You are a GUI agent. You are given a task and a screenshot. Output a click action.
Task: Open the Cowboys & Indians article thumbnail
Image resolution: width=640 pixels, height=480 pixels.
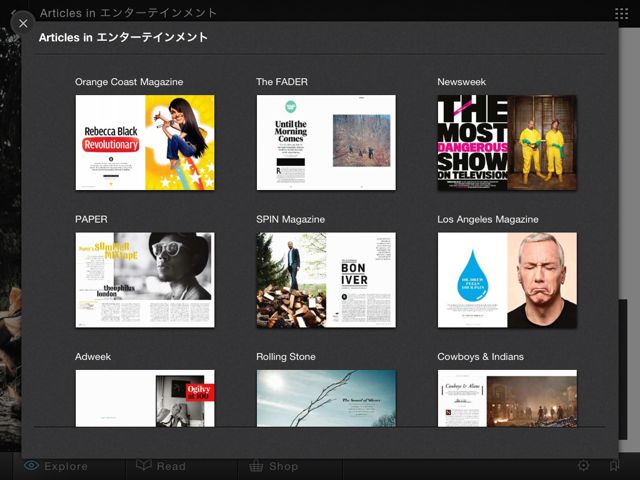pos(507,398)
